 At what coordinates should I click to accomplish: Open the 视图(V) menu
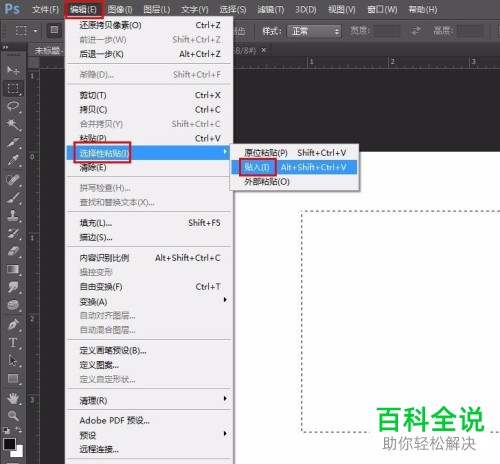click(341, 9)
